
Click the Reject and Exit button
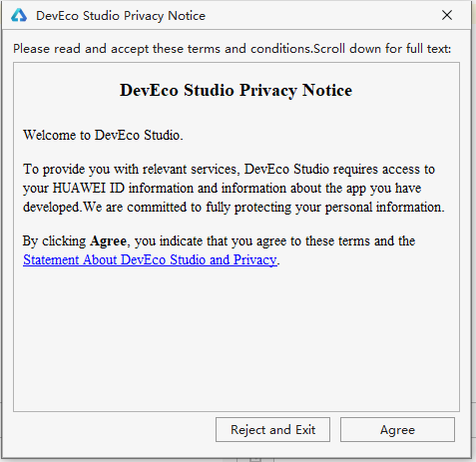coord(272,430)
